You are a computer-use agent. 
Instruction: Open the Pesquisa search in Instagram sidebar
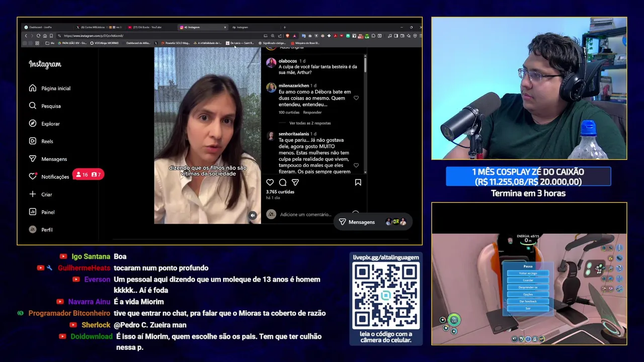[45, 106]
